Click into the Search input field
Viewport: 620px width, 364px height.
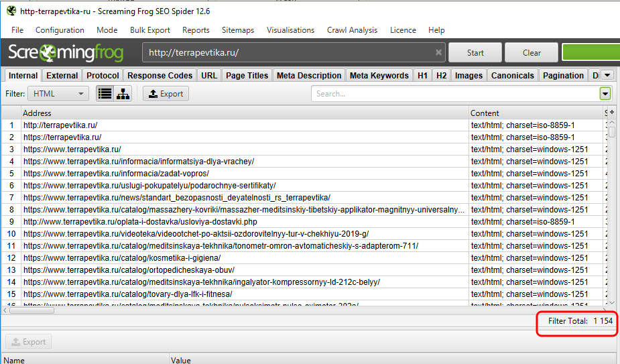tap(454, 94)
